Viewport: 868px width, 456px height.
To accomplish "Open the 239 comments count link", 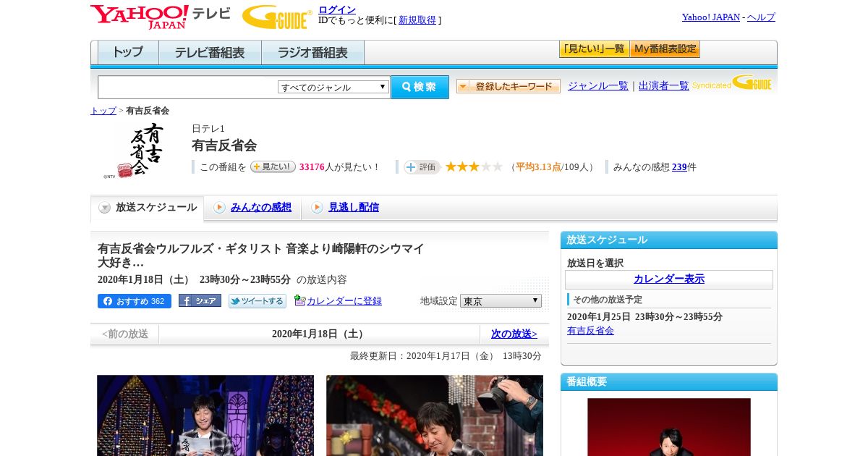I will [679, 167].
